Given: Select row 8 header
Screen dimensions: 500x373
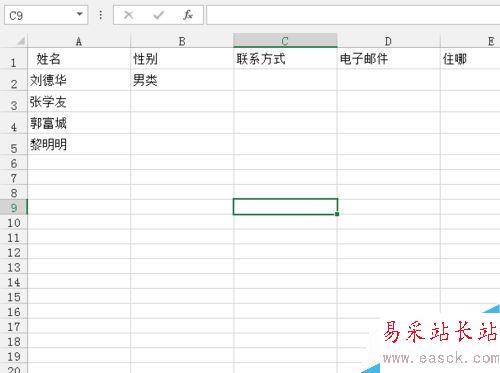Looking at the screenshot, I should pos(14,192).
